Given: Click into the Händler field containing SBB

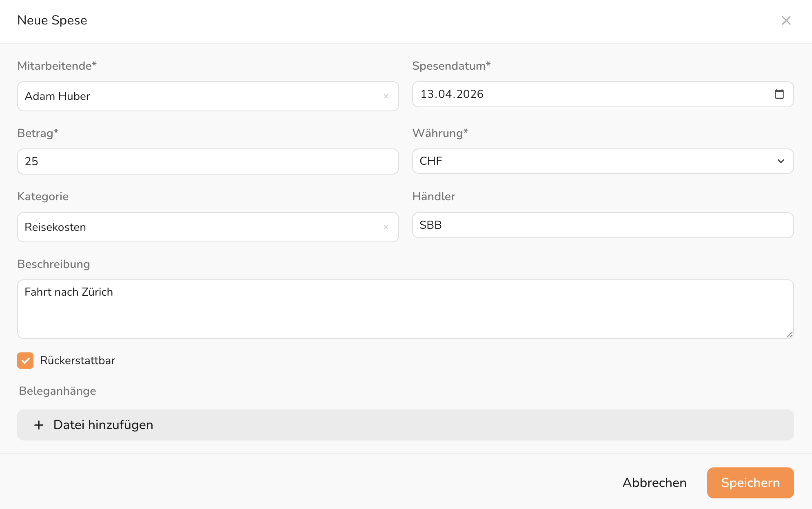Looking at the screenshot, I should point(603,225).
